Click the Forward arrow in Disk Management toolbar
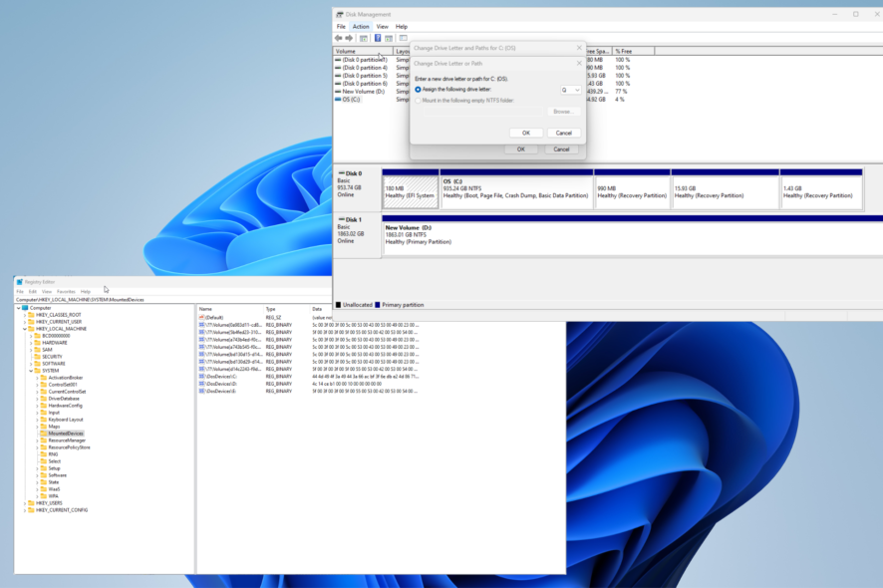This screenshot has width=883, height=588. coord(349,38)
